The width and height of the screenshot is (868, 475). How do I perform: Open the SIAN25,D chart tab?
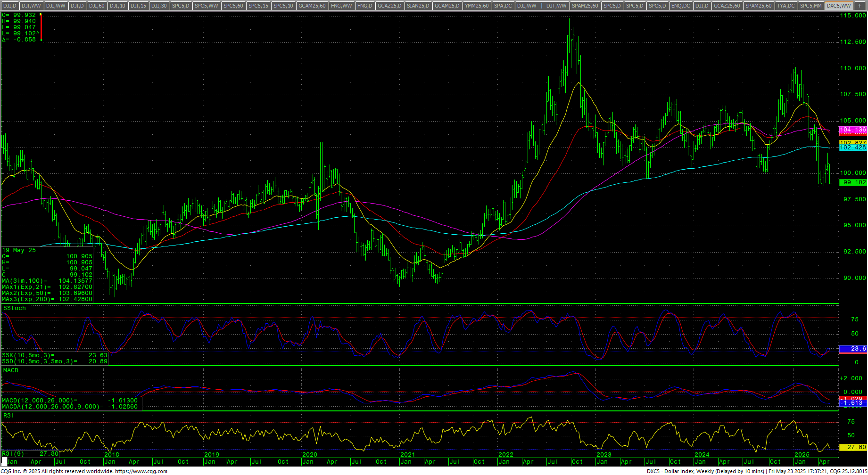click(x=418, y=6)
